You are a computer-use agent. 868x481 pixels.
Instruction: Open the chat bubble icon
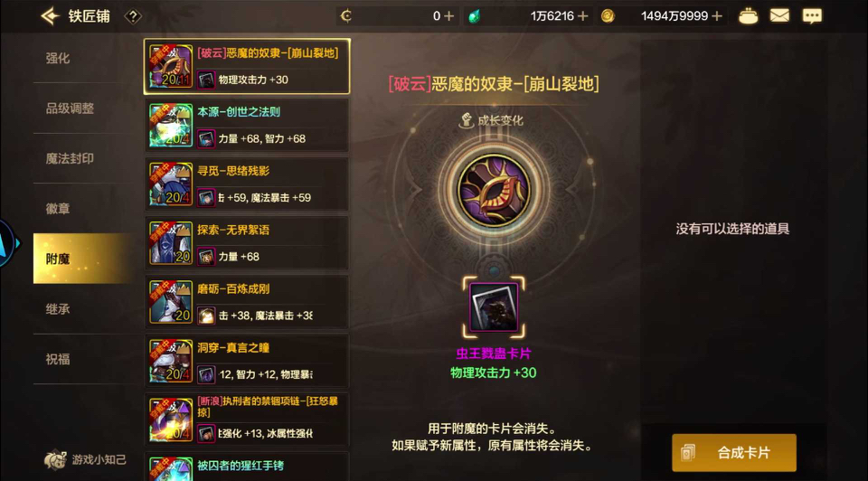(x=812, y=16)
